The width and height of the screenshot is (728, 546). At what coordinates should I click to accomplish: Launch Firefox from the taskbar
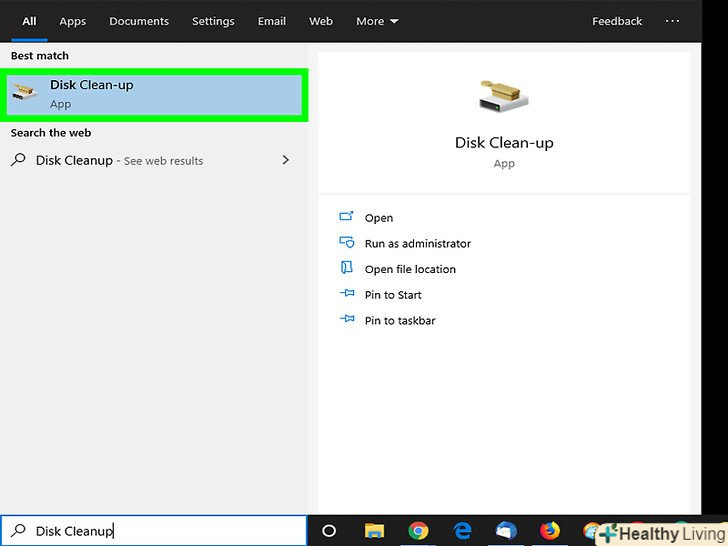[x=550, y=530]
